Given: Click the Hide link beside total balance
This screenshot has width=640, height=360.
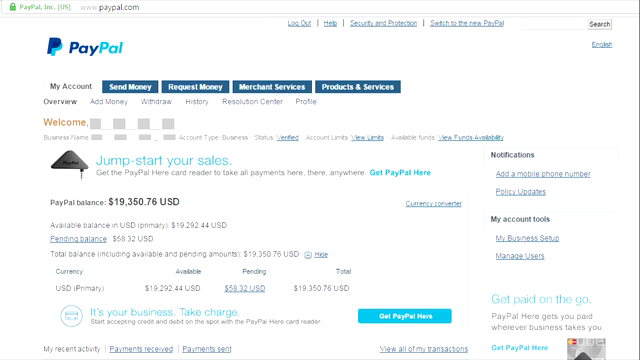Looking at the screenshot, I should (x=321, y=254).
